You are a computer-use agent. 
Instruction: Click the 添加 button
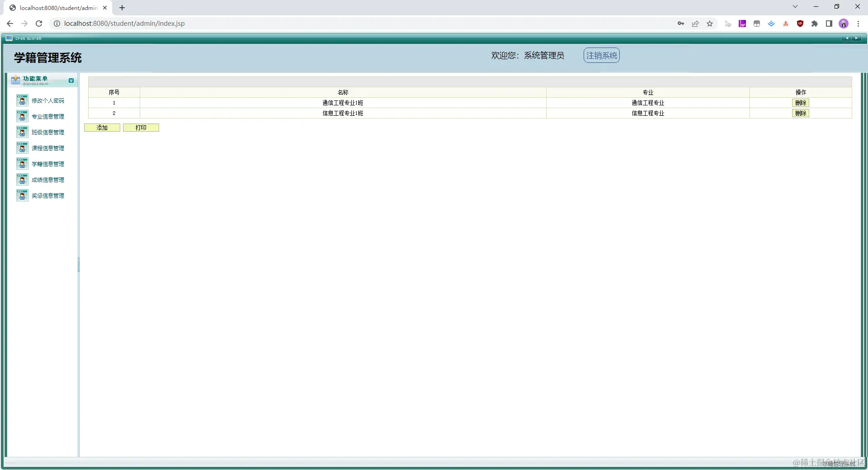tap(102, 128)
